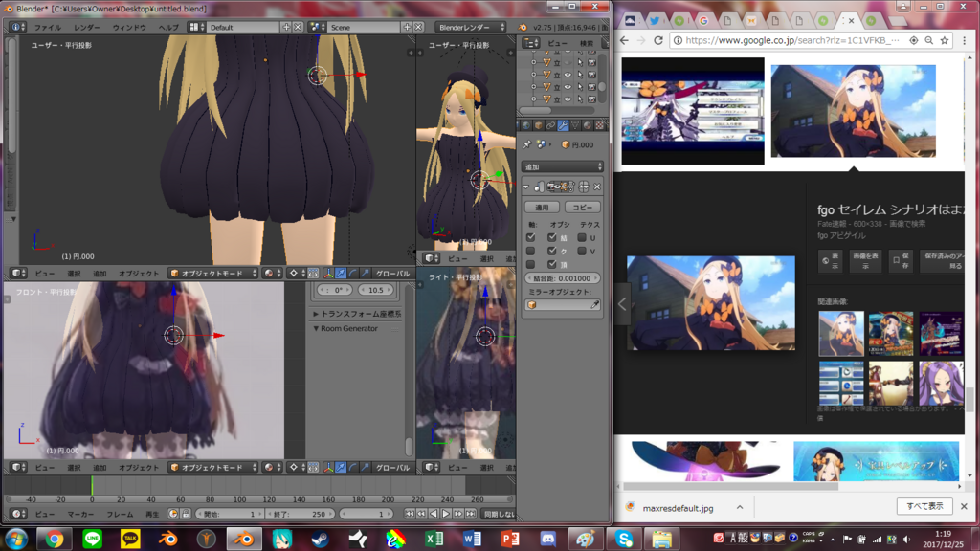Open Object Mode dropdown in front viewport
The height and width of the screenshot is (551, 980).
[x=213, y=467]
